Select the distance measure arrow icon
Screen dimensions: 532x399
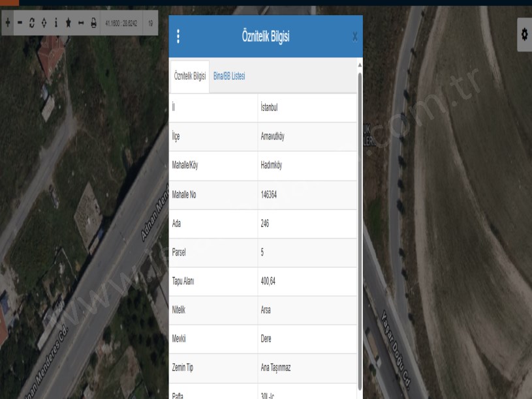pos(81,23)
